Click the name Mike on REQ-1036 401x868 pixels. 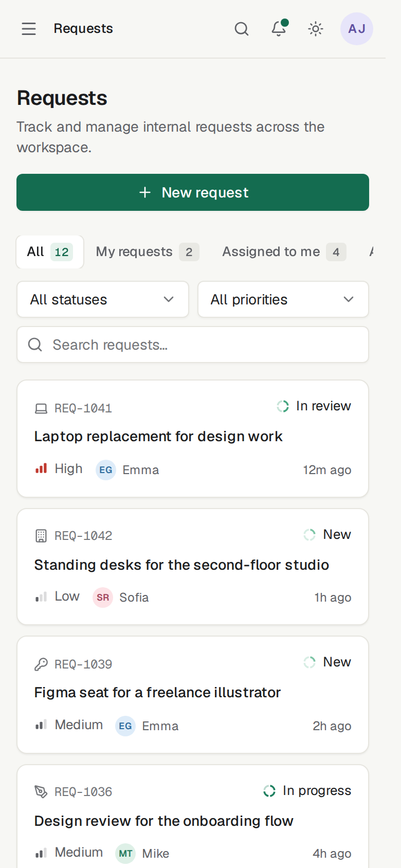156,854
